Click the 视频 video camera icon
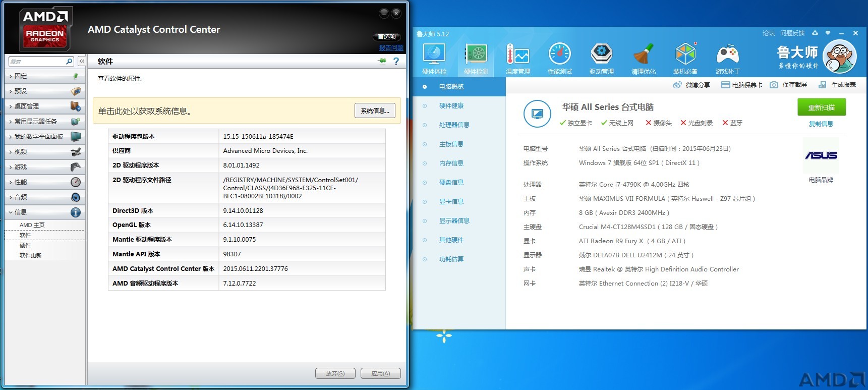 tap(76, 152)
